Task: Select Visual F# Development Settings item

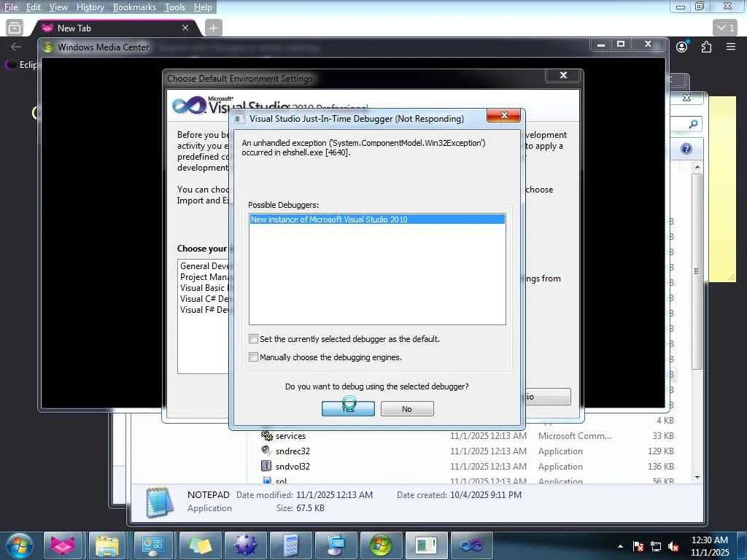Action: (204, 310)
